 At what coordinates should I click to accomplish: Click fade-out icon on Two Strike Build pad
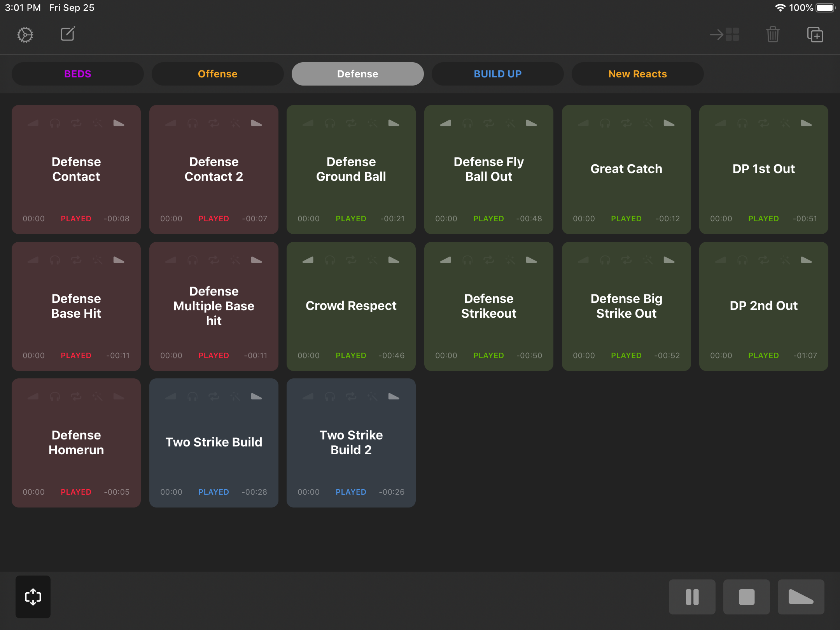coord(257,396)
